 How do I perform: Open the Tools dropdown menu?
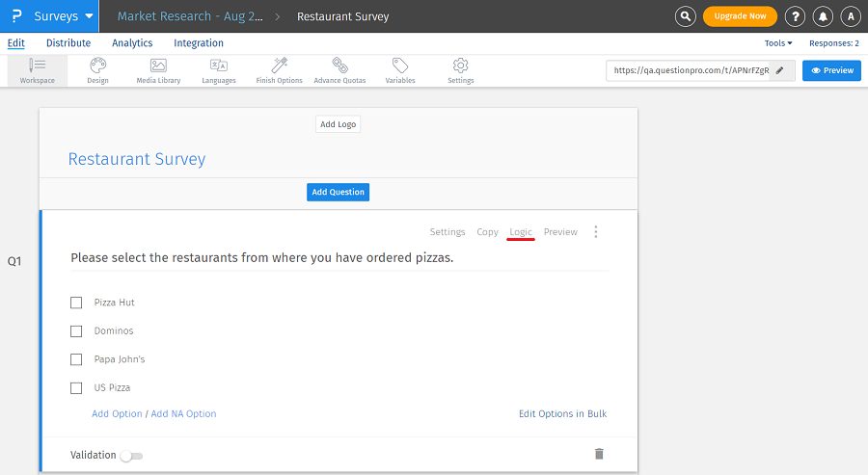click(776, 43)
